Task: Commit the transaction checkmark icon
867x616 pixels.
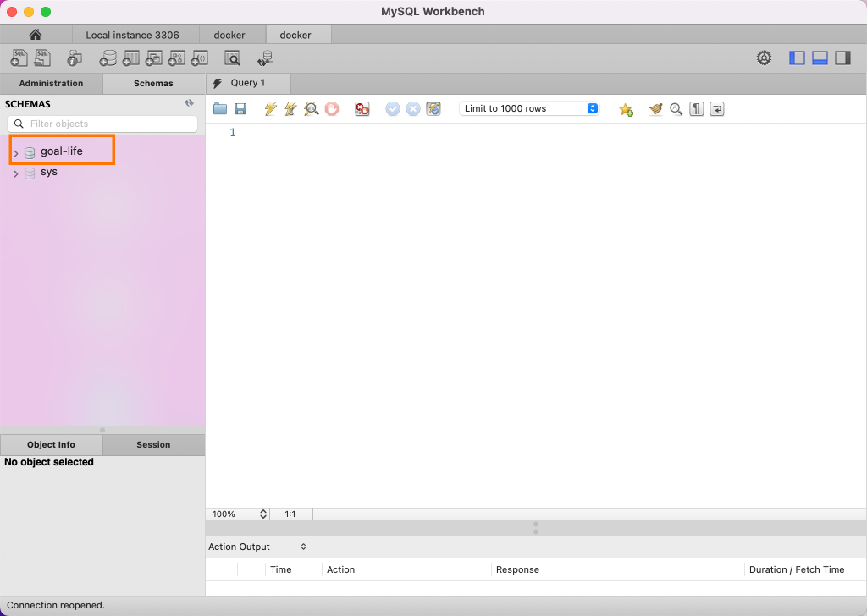Action: coord(393,109)
